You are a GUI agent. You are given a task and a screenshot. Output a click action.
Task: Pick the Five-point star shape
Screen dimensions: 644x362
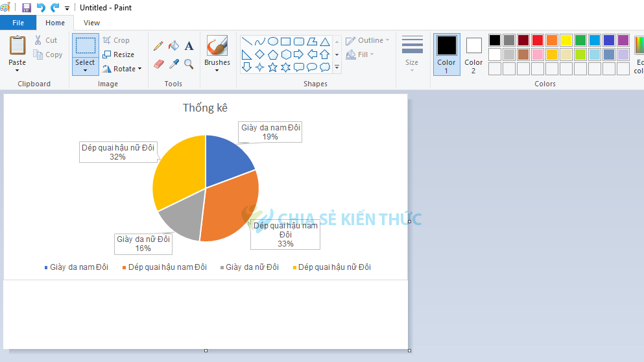[273, 67]
